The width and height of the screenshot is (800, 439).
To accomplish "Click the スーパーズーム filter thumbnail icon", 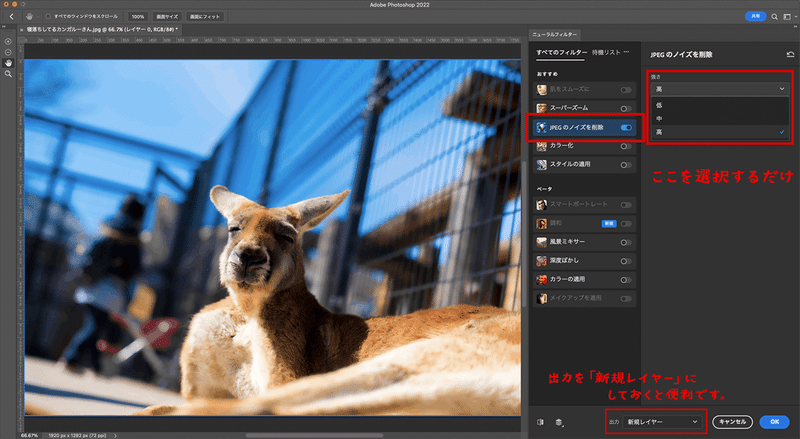I will click(541, 108).
